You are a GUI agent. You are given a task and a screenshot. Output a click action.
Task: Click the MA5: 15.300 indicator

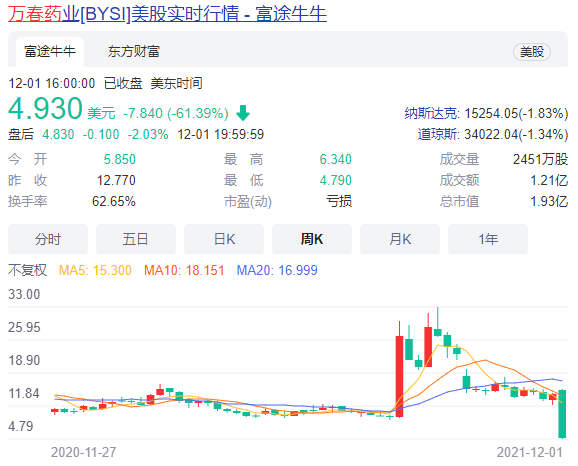pyautogui.click(x=95, y=270)
